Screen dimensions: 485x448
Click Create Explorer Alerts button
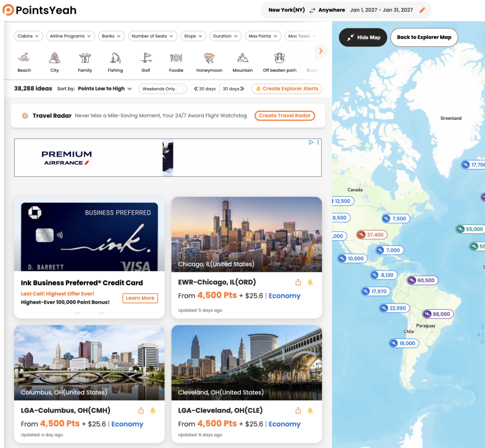coord(287,89)
